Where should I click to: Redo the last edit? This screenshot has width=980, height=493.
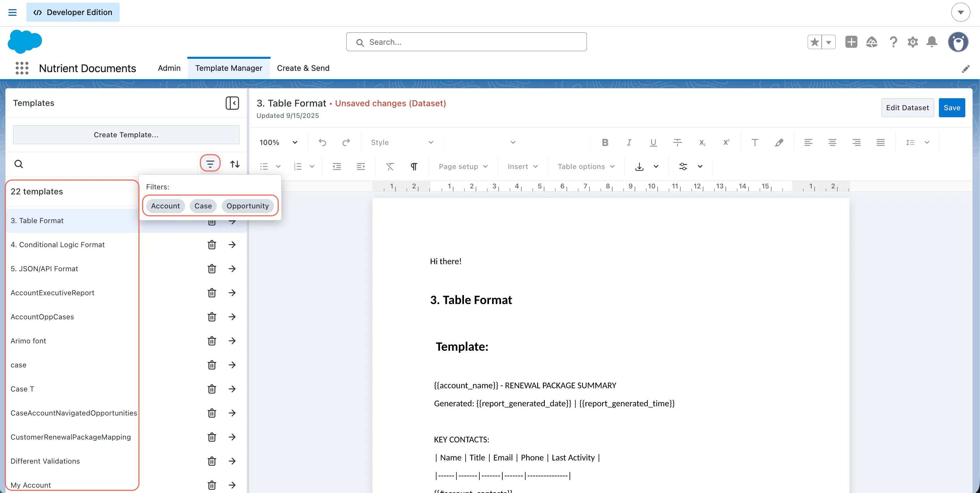[346, 142]
